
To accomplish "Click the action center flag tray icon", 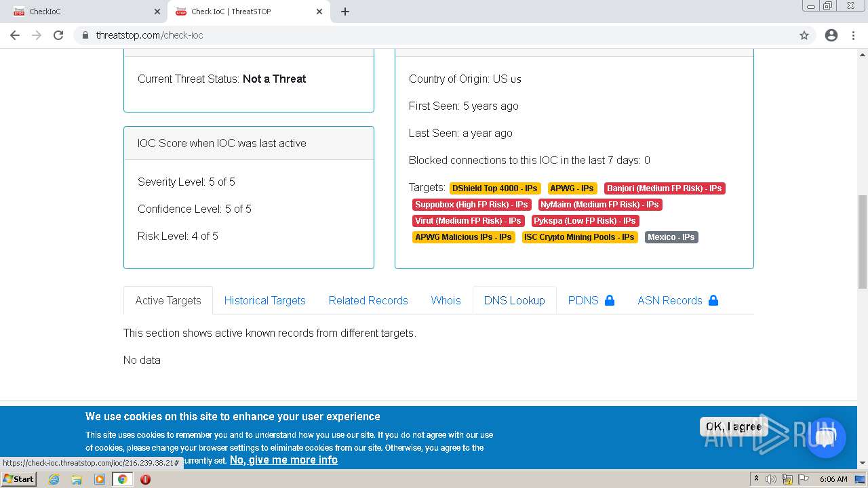I will tap(803, 479).
